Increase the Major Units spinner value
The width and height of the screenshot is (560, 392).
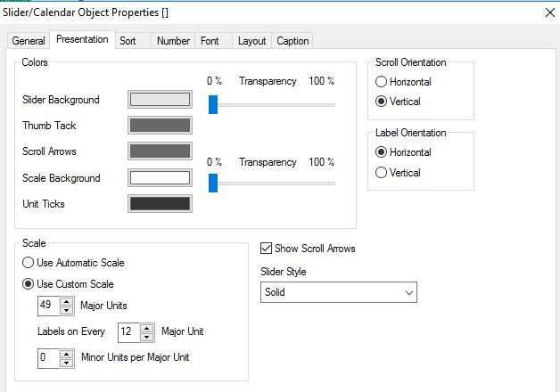(x=67, y=301)
